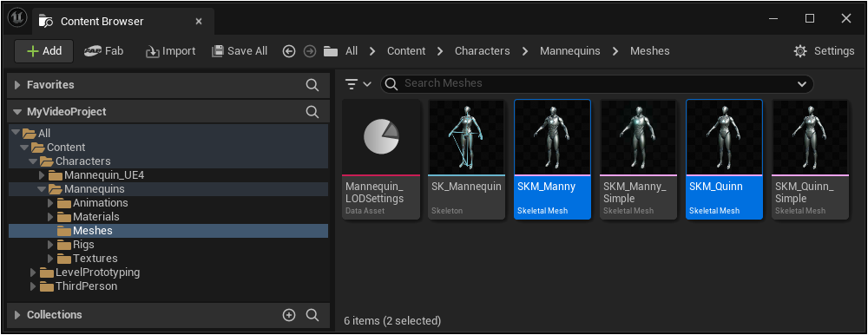Select SKM_Manny_Simple skeletal mesh

(638, 160)
